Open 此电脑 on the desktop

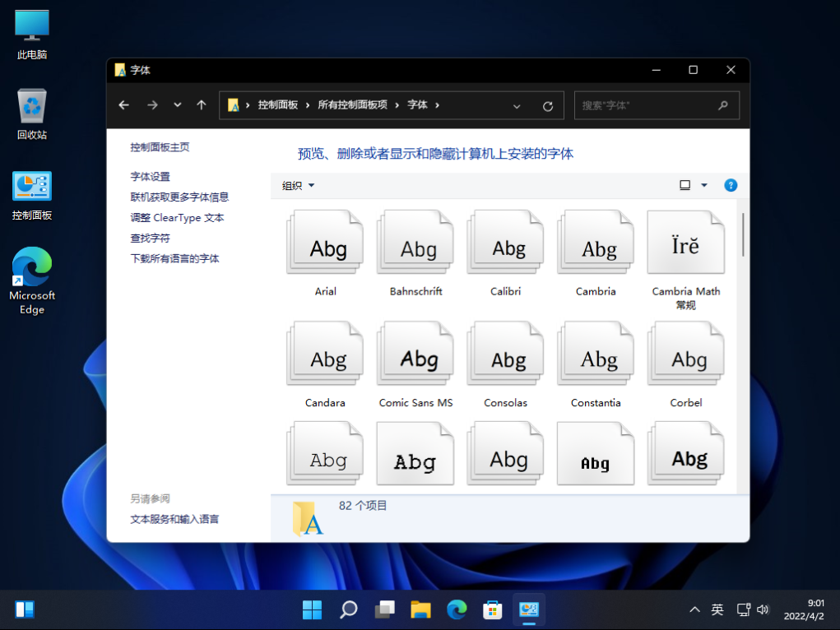(x=30, y=33)
